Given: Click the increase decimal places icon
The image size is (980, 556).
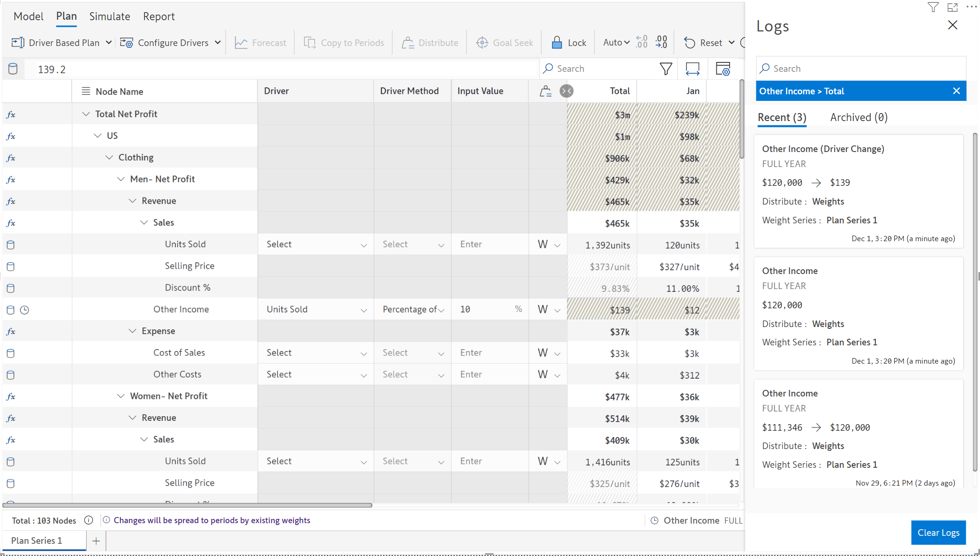Looking at the screenshot, I should pos(662,42).
